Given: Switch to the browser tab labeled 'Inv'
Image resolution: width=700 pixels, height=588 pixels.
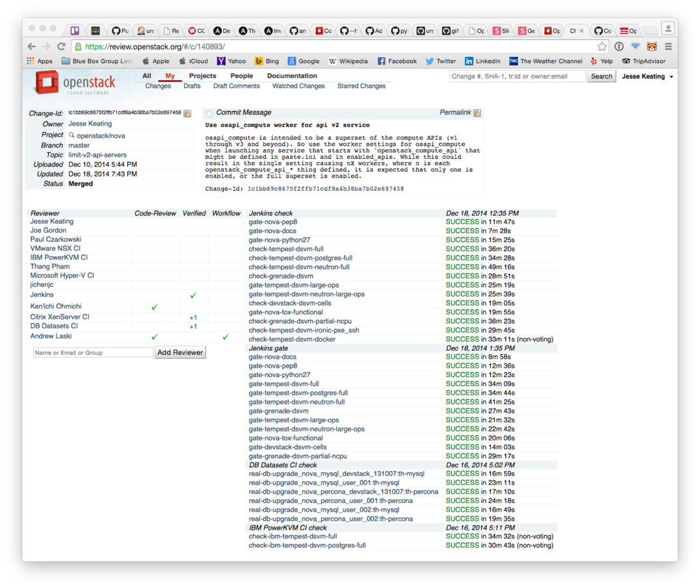Looking at the screenshot, I should click(273, 31).
